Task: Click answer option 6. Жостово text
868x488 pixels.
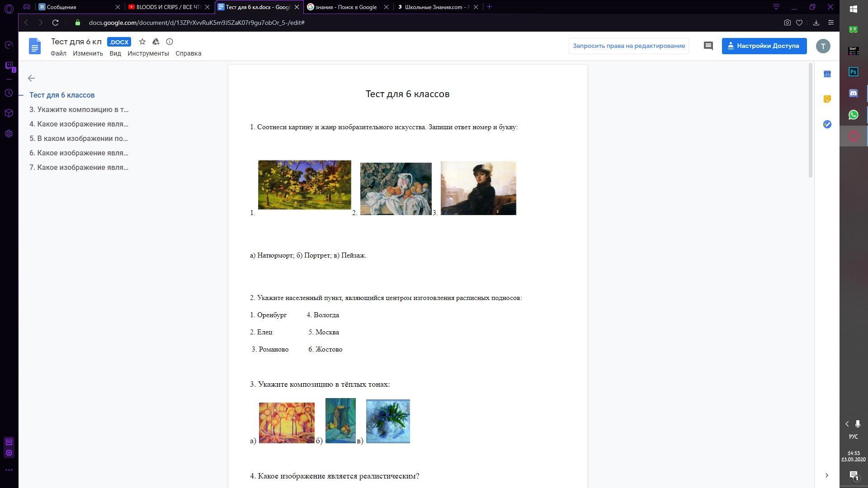Action: [x=325, y=349]
